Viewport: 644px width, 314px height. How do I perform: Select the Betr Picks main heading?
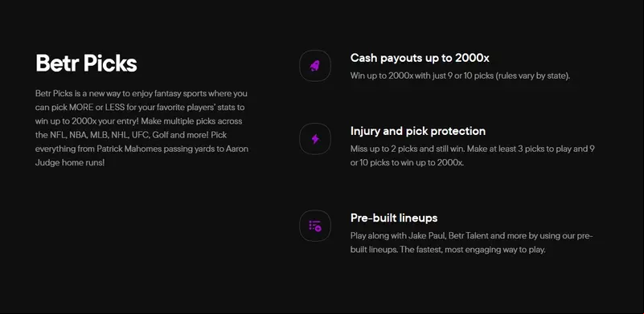[86, 63]
